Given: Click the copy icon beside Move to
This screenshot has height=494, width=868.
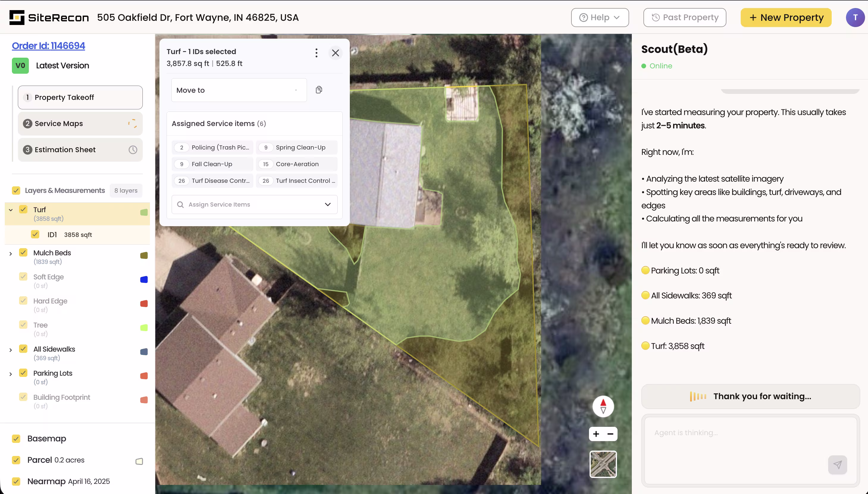Looking at the screenshot, I should pos(319,90).
